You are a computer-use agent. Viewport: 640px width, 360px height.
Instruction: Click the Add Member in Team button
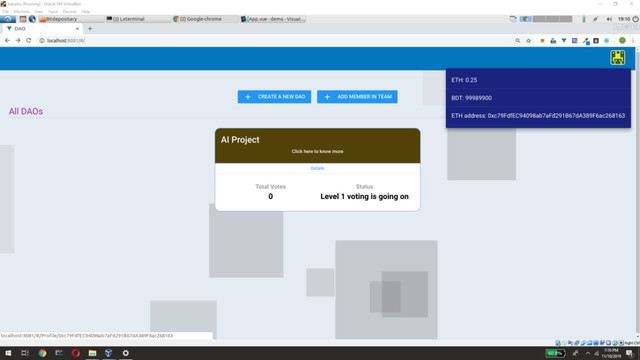point(357,97)
